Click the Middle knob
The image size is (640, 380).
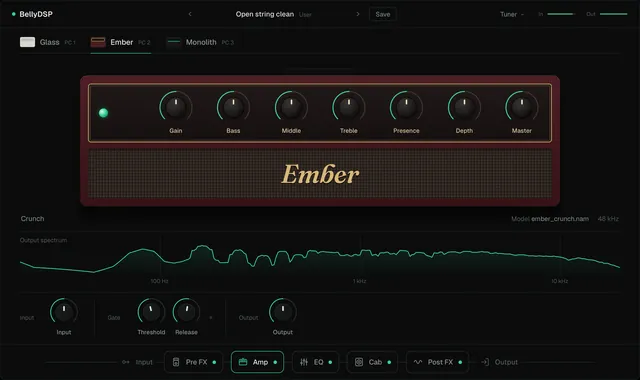click(291, 107)
